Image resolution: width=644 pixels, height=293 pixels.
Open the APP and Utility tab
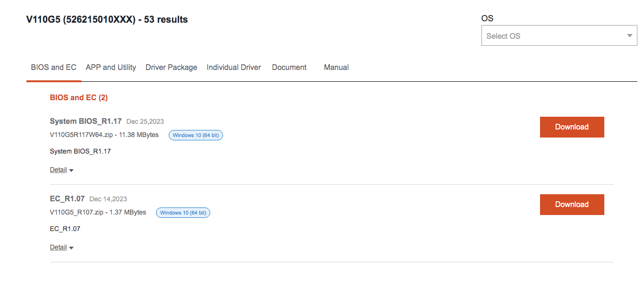tap(111, 68)
